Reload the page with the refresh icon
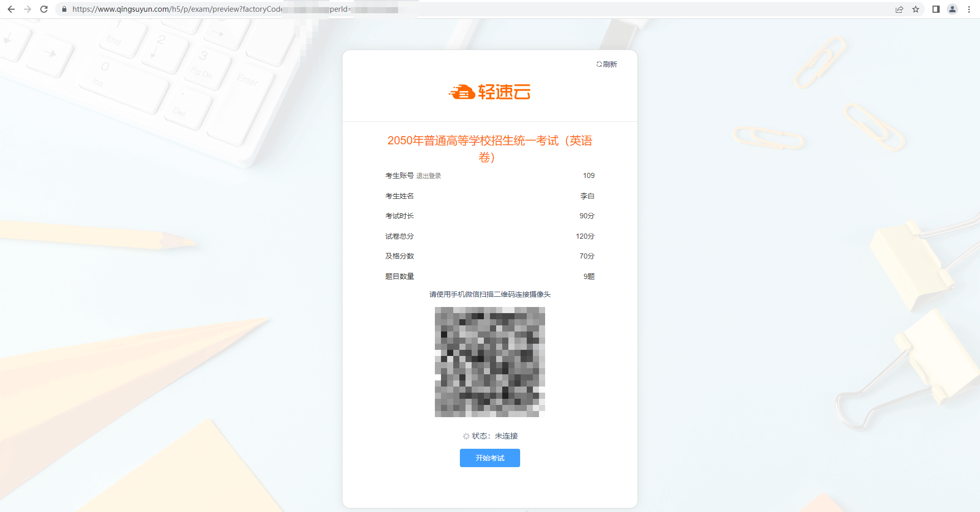 tap(44, 9)
